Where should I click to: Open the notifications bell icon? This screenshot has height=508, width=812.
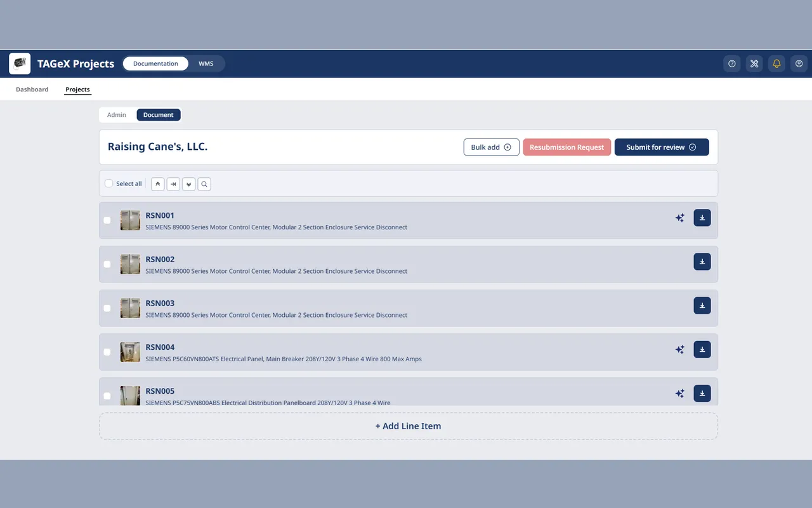(776, 63)
